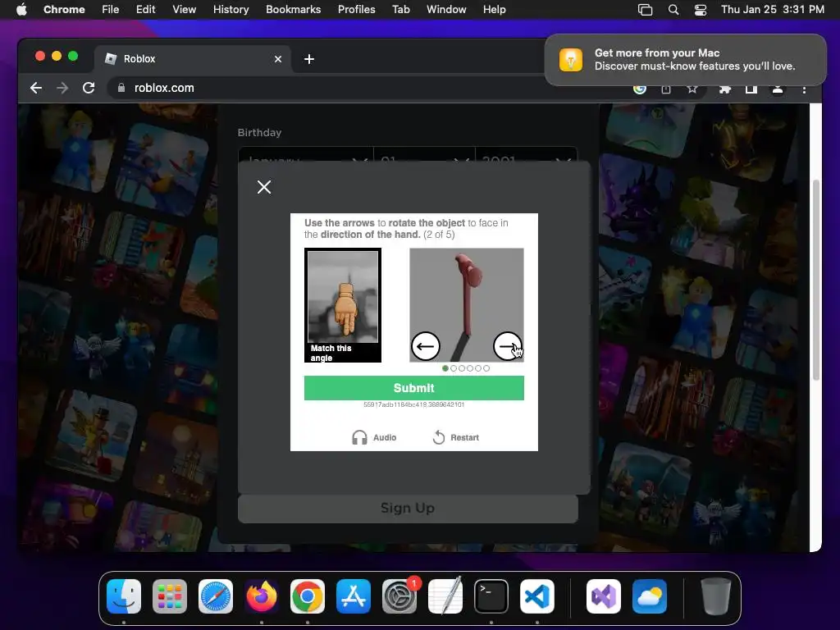The image size is (840, 630).
Task: Bookmark this page with the star
Action: click(692, 89)
